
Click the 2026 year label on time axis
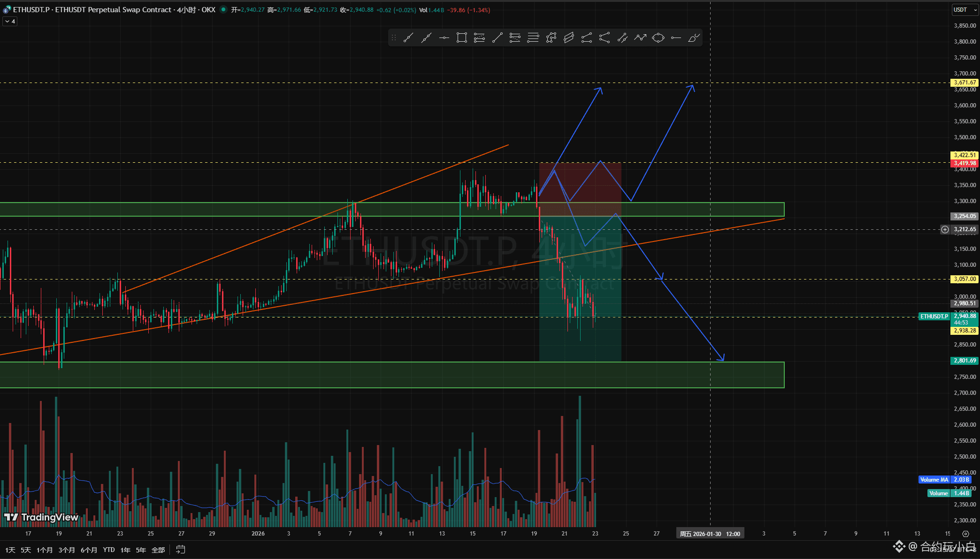258,534
